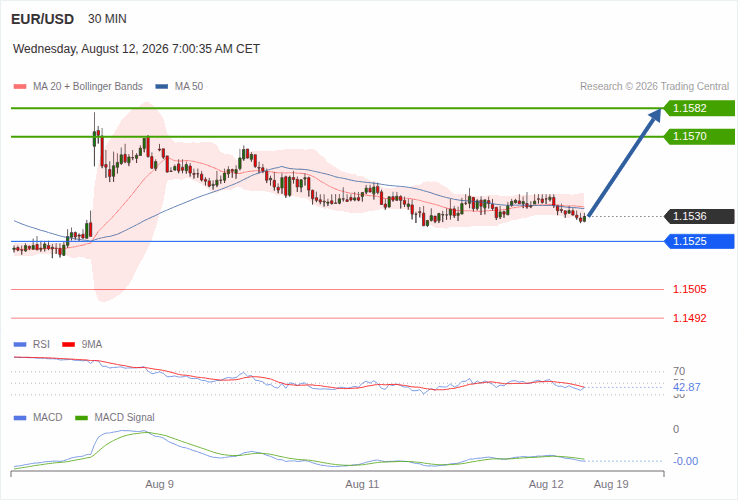
Task: Click the RSI value 42.87
Action: 687,387
